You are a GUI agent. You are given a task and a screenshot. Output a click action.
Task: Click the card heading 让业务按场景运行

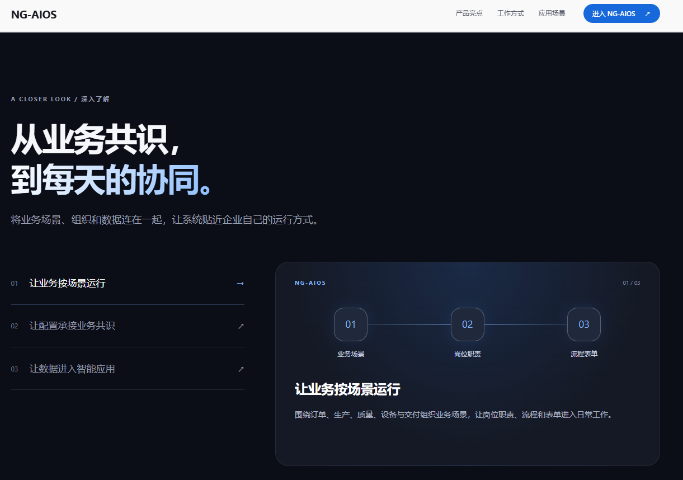[x=347, y=389]
